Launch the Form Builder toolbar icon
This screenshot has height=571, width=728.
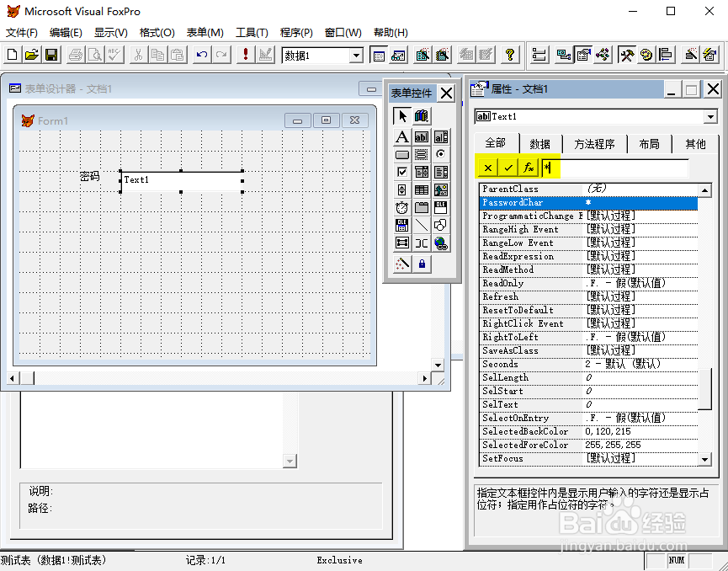pos(691,56)
